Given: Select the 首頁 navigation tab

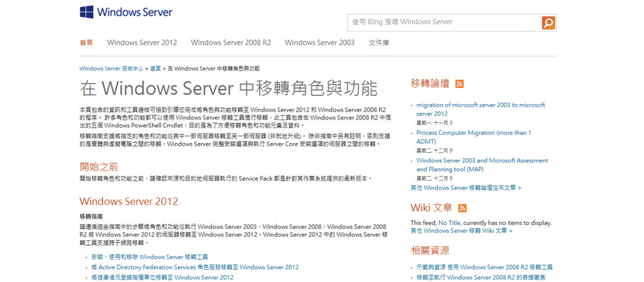Looking at the screenshot, I should 87,42.
